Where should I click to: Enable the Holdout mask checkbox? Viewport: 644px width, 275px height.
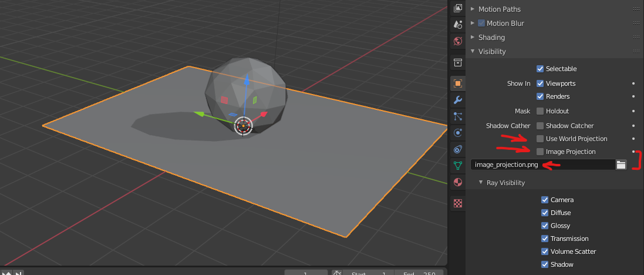540,111
